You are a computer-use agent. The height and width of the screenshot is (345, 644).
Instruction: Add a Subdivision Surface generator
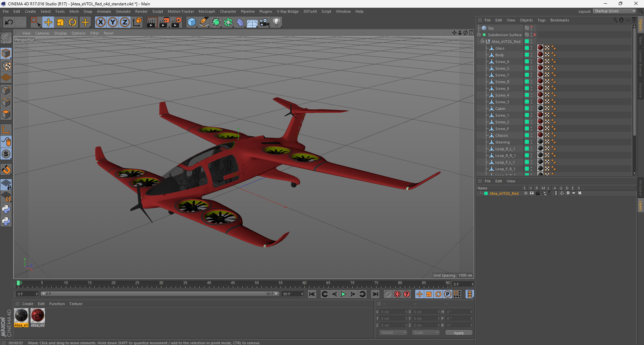[216, 22]
